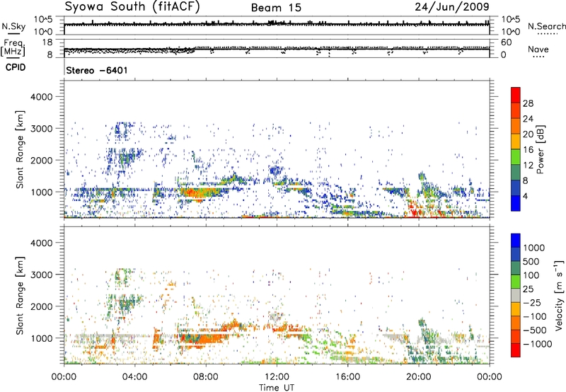The image size is (566, 392).
Task: Click the date '24/Jun/2009'
Action: click(452, 6)
